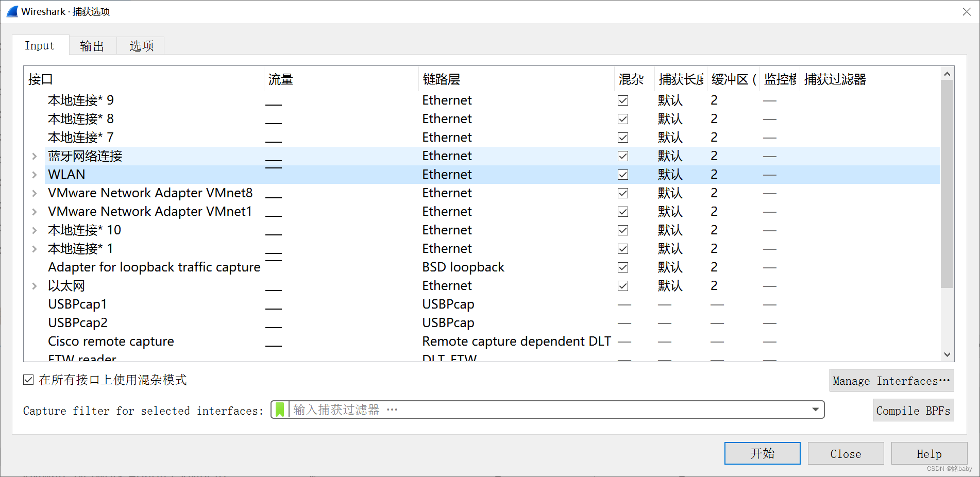
Task: Sort by the 接口 column header
Action: [x=144, y=79]
